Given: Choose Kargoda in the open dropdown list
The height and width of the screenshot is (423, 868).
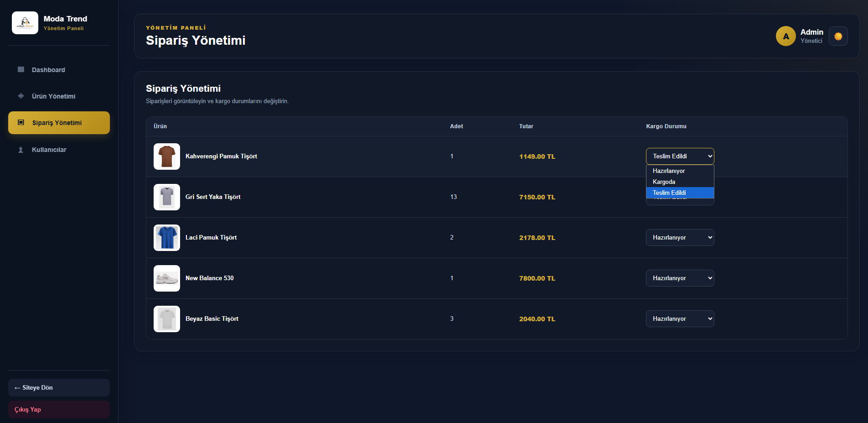Looking at the screenshot, I should tap(680, 182).
